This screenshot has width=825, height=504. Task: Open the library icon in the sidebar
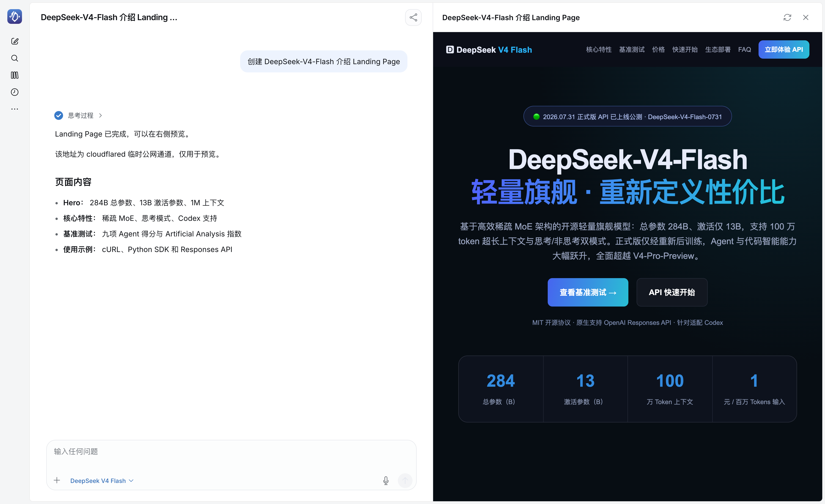[15, 75]
